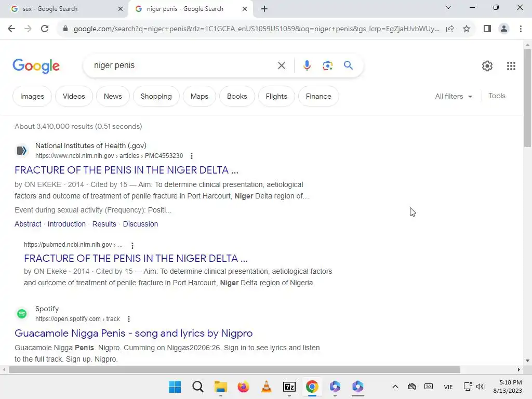
Task: Close the active search tab
Action: [x=245, y=9]
